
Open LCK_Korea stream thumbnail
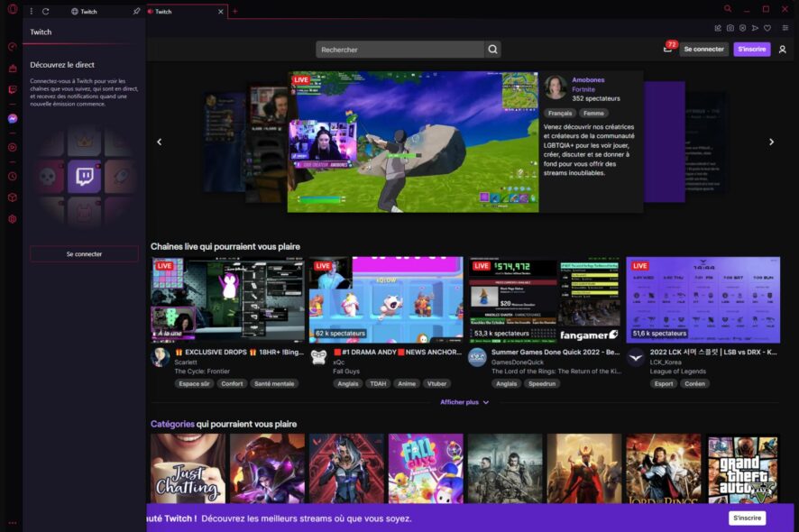tap(703, 299)
